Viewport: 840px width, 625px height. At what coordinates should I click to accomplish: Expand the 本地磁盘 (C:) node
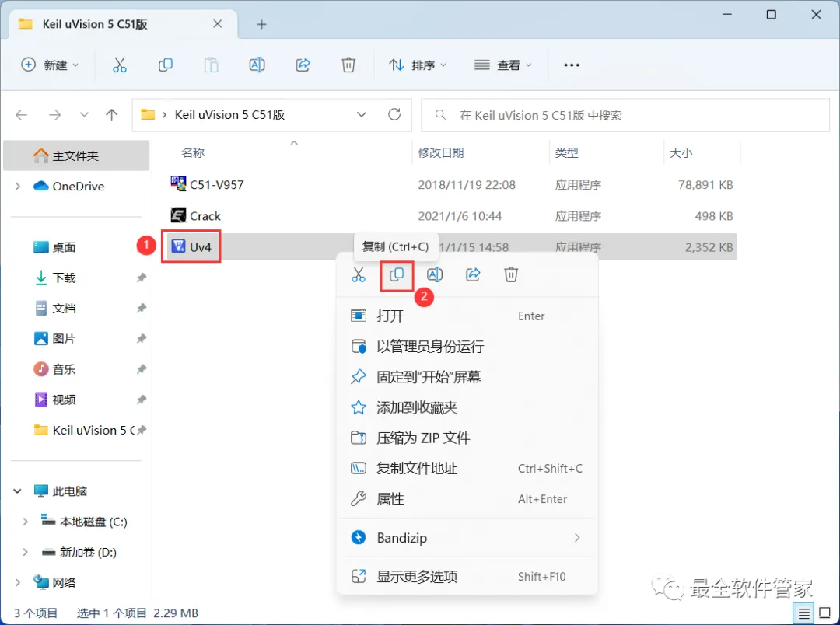tap(25, 522)
